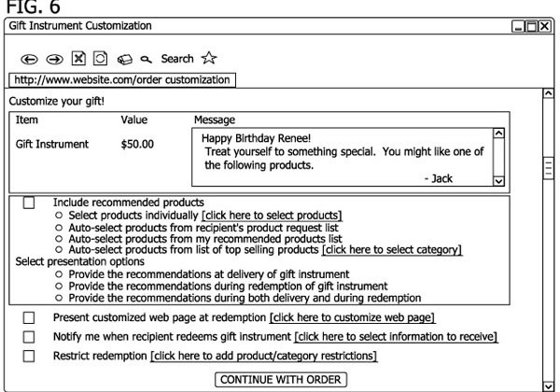
Task: Open click here to customize web page
Action: coord(352,317)
